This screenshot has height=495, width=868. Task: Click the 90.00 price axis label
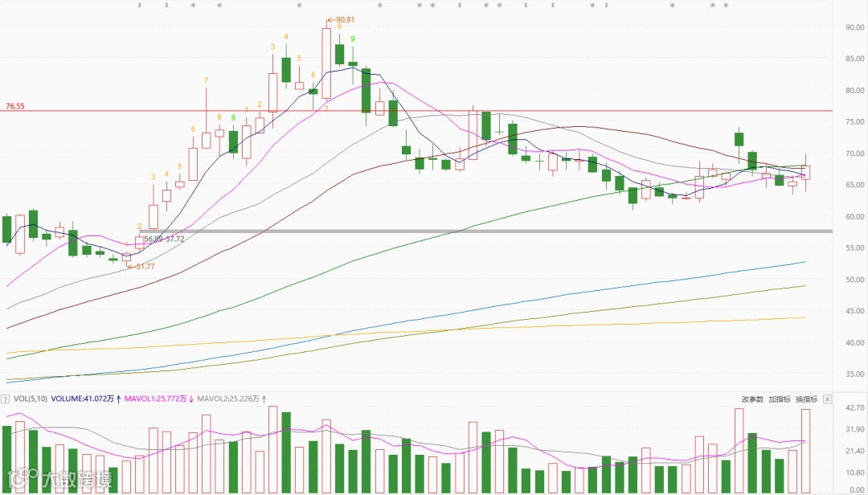[x=854, y=27]
